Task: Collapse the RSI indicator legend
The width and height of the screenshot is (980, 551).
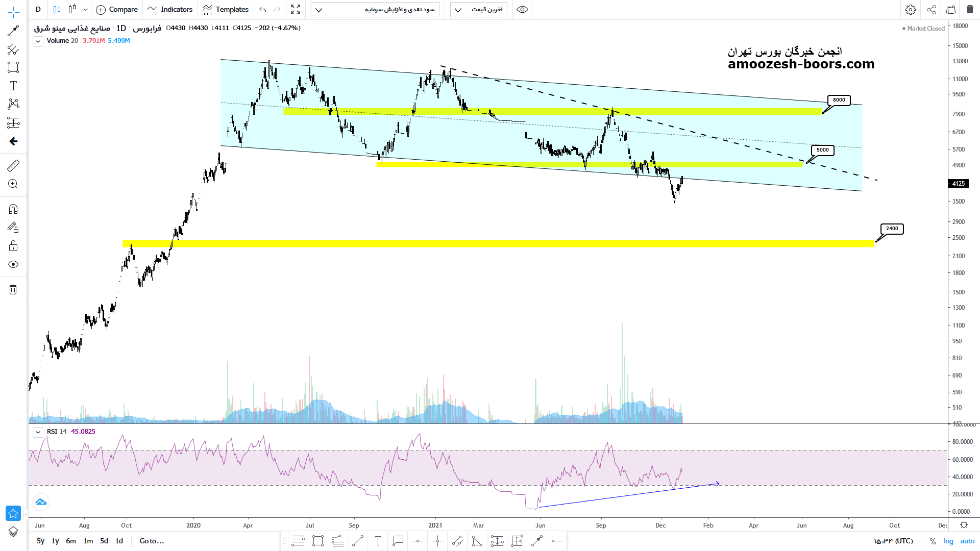Action: coord(38,432)
